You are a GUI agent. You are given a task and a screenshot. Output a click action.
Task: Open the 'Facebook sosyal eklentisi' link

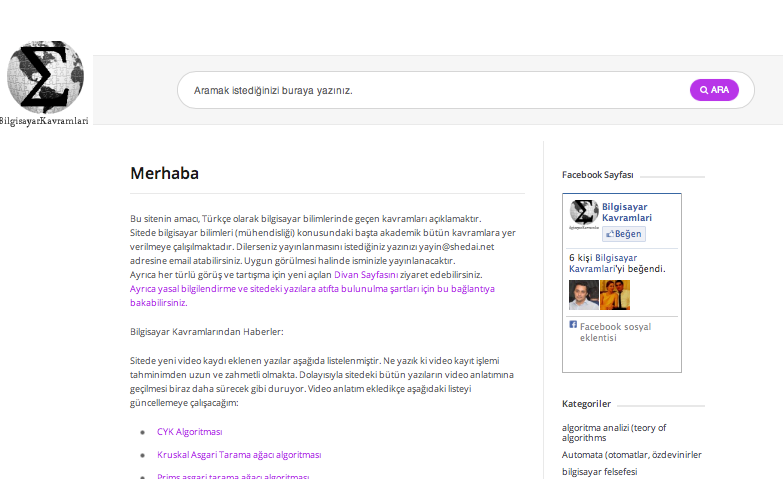tap(615, 332)
